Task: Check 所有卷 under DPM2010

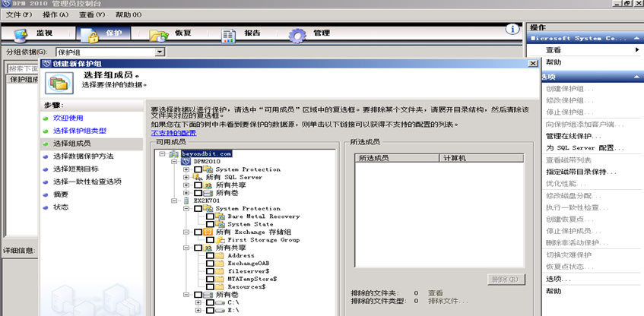Action: [198, 193]
